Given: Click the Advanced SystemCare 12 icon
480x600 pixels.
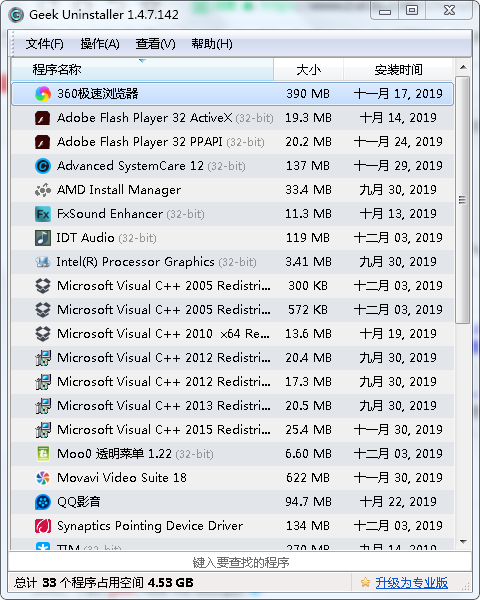Looking at the screenshot, I should coord(43,166).
